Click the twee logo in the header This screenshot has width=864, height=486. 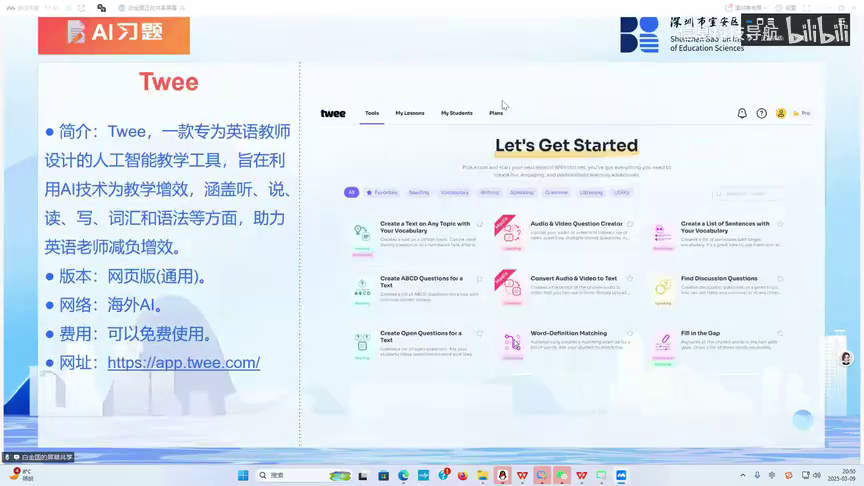tap(333, 114)
